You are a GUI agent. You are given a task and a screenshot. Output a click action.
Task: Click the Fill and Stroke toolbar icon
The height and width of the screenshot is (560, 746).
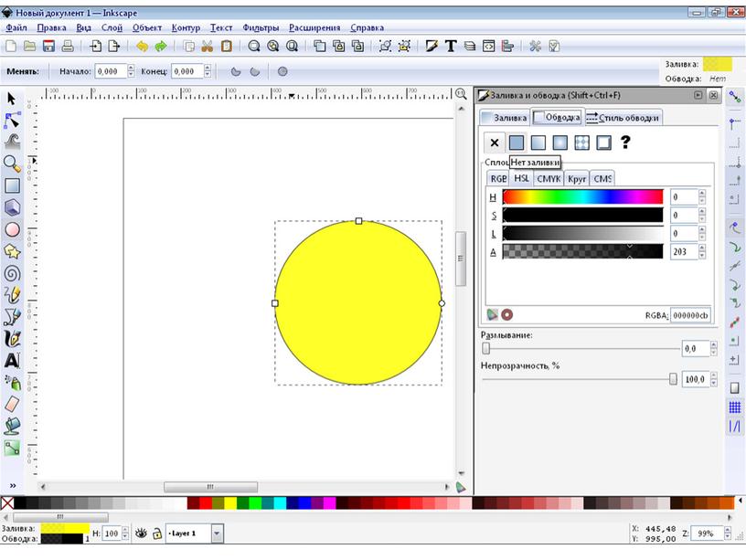click(432, 46)
